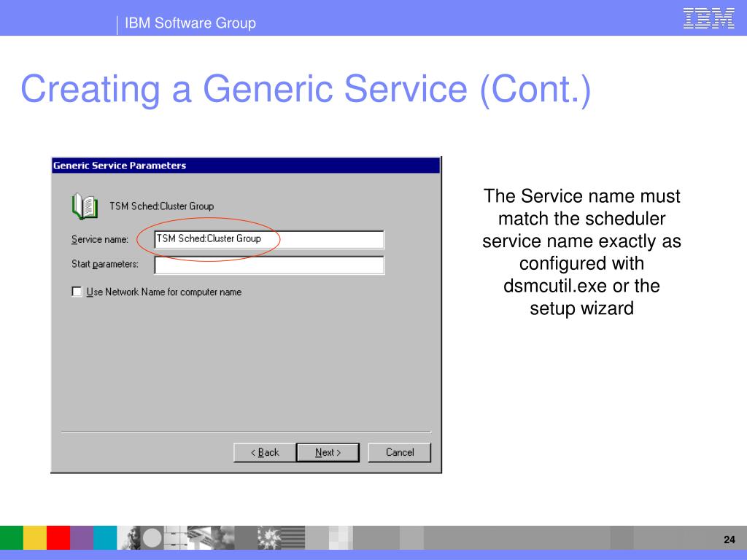The height and width of the screenshot is (560, 747).
Task: Click the Generic Service Parameters title bar
Action: click(246, 166)
